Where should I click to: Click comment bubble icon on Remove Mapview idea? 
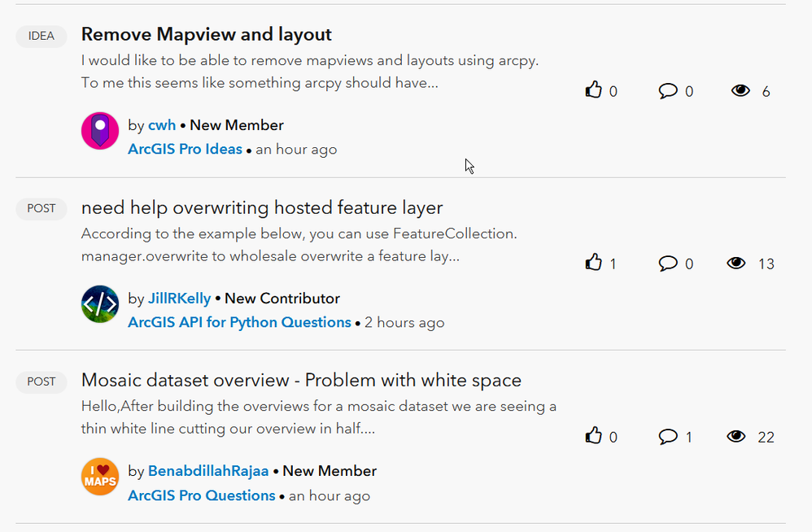point(668,91)
